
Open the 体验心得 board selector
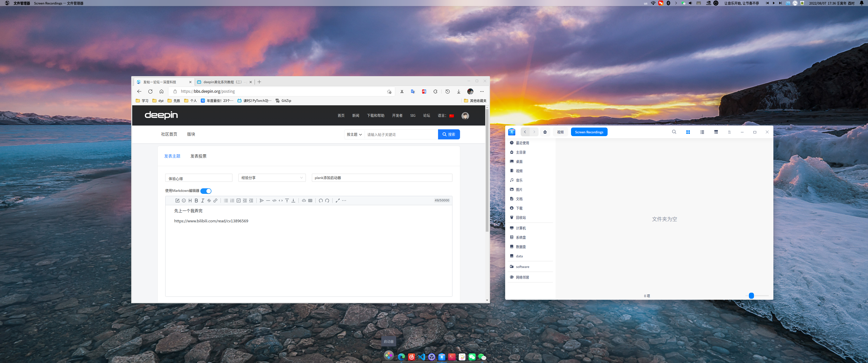199,178
